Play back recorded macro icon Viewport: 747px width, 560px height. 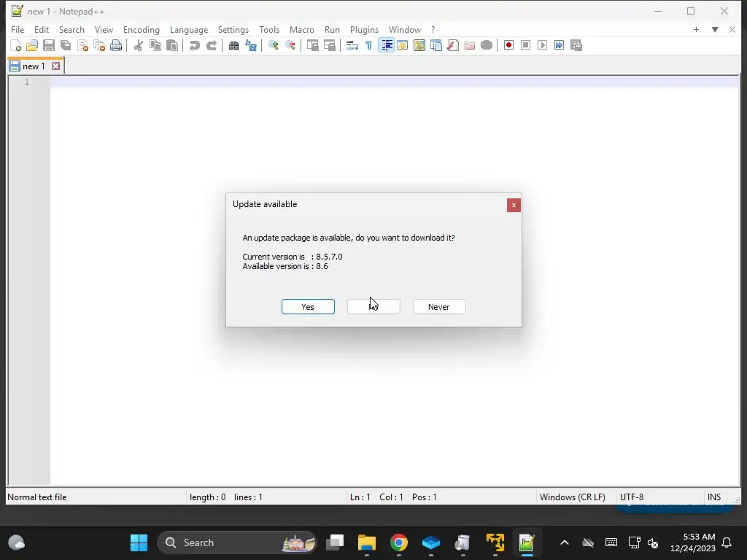tap(542, 45)
